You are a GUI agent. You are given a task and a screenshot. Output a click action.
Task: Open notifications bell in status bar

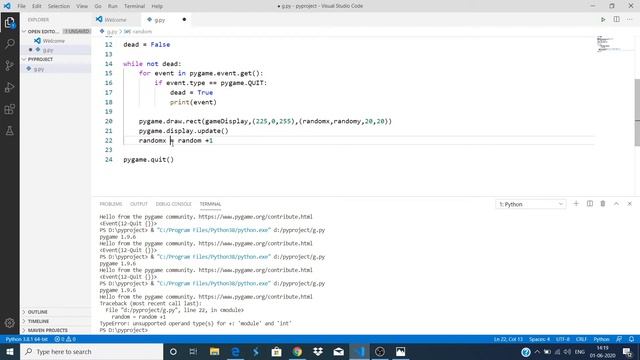pyautogui.click(x=631, y=339)
